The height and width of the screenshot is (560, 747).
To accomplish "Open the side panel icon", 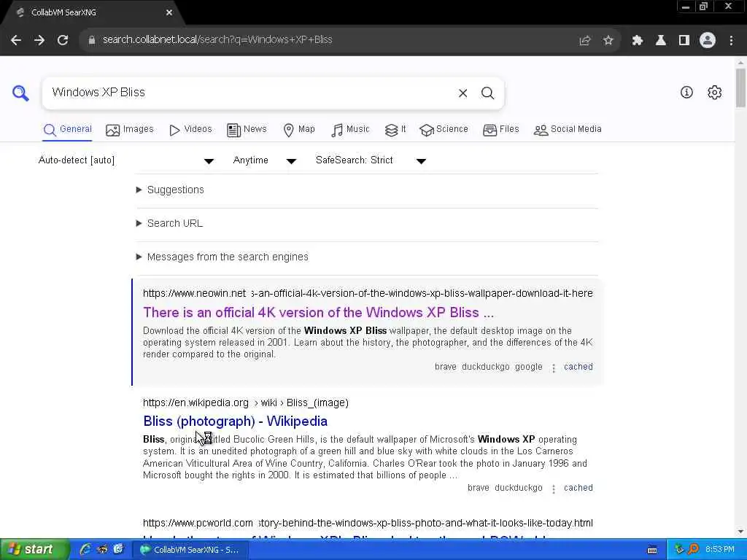I will (684, 41).
